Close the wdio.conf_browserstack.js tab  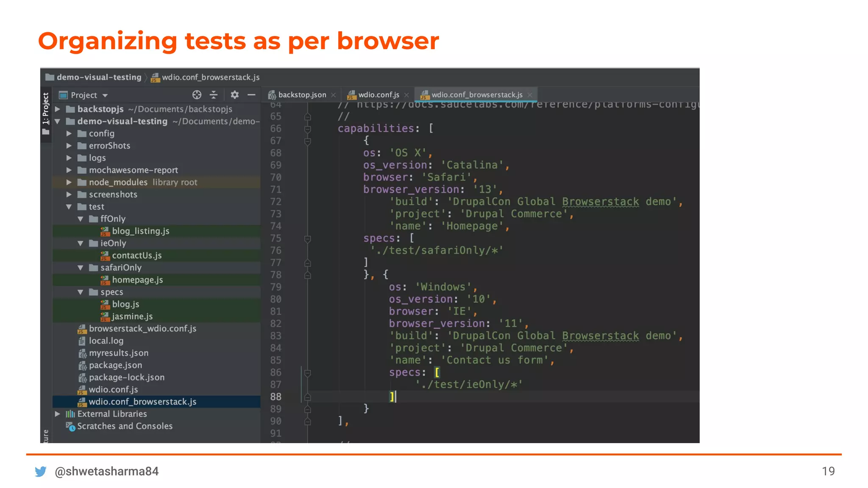coord(530,95)
